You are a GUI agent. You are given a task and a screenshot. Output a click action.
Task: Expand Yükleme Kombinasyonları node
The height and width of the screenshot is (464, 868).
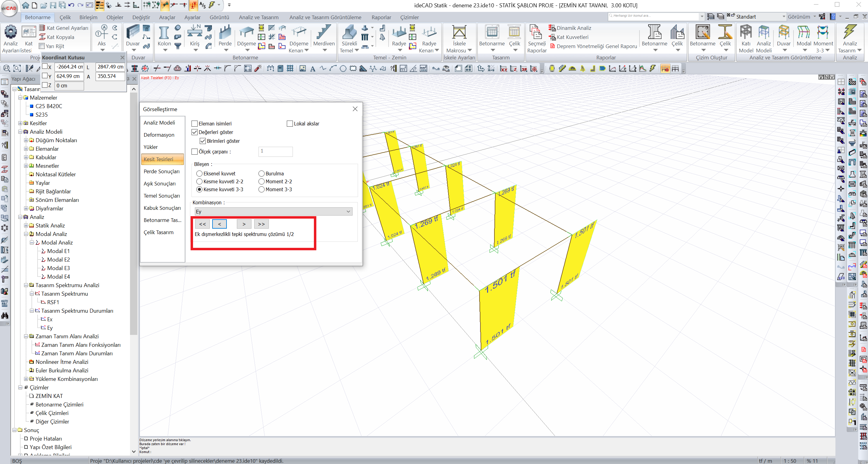(26, 379)
